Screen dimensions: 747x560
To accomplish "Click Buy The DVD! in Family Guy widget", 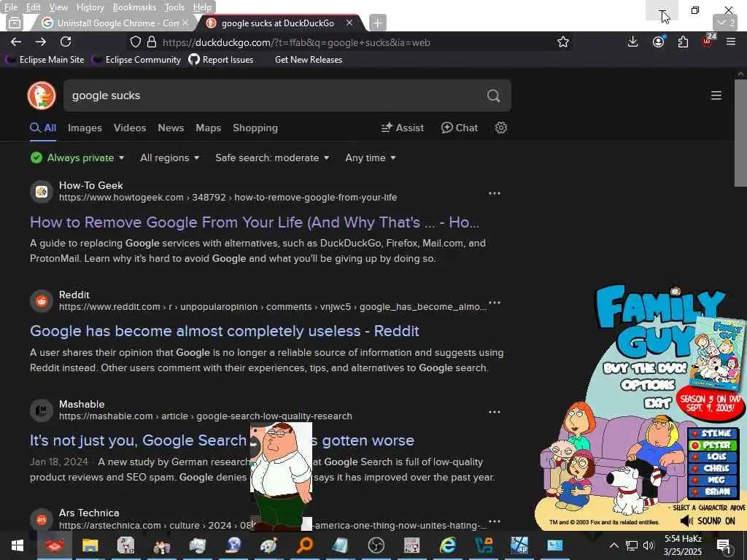I will pyautogui.click(x=645, y=368).
